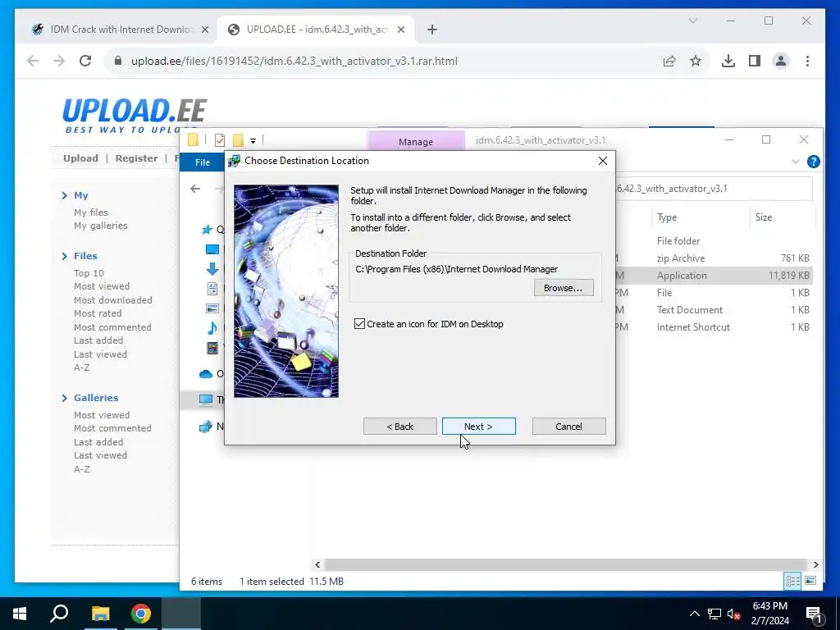Open the Files section heading
Viewport: 840px width, 630px height.
tap(85, 256)
